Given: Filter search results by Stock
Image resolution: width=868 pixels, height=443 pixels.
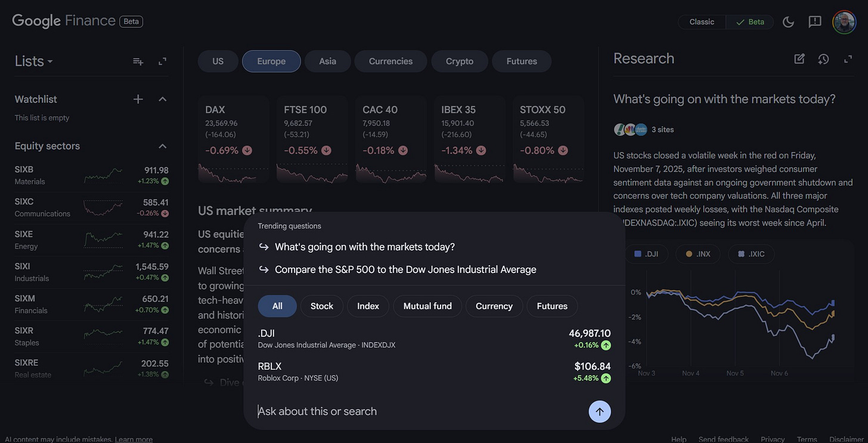Looking at the screenshot, I should pos(322,306).
